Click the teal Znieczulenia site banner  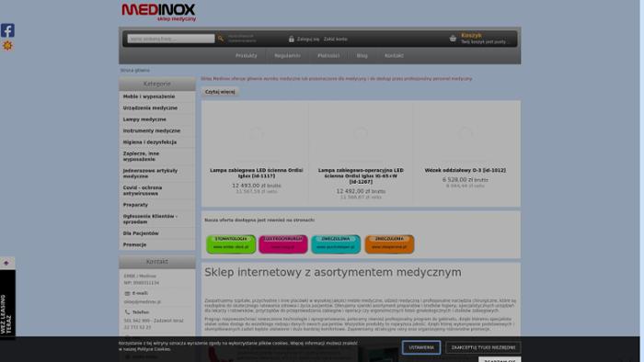pyautogui.click(x=336, y=243)
